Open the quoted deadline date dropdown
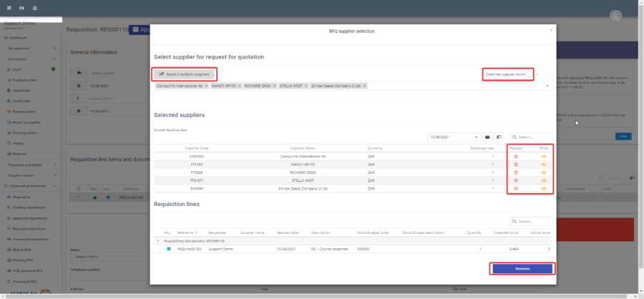644x299 pixels. [477, 137]
